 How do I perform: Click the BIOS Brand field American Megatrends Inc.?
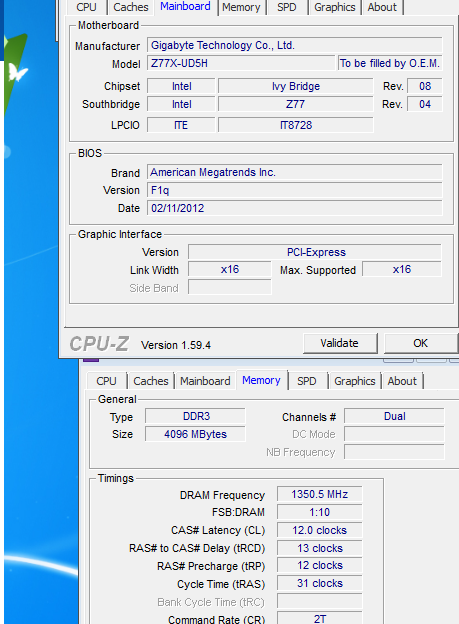295,172
